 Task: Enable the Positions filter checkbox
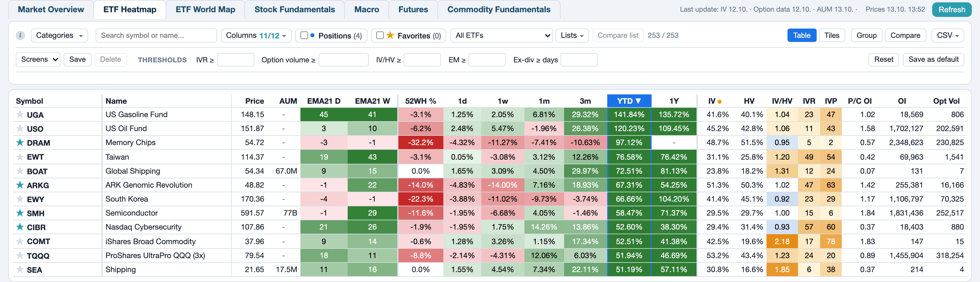tap(304, 35)
